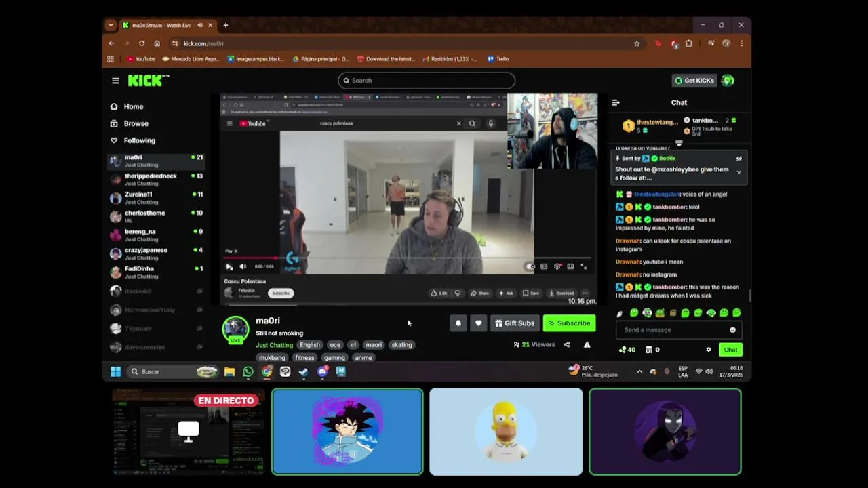Image resolution: width=868 pixels, height=488 pixels.
Task: Click the Kick search field
Action: click(427, 81)
